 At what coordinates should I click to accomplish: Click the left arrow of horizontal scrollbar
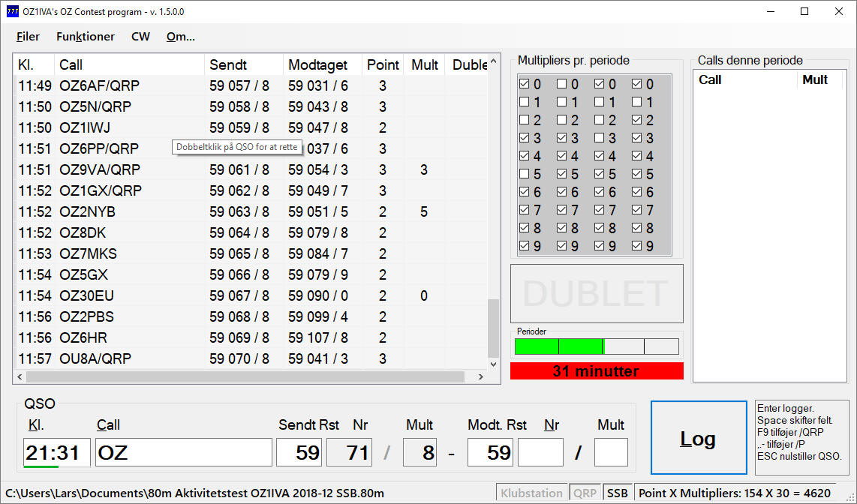(x=20, y=376)
